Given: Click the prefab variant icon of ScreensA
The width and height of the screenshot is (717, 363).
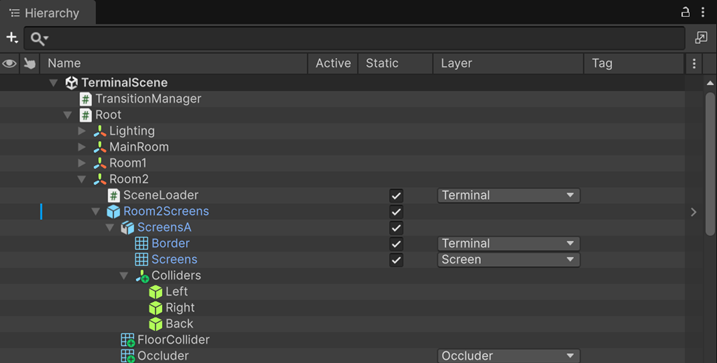Looking at the screenshot, I should pos(128,228).
